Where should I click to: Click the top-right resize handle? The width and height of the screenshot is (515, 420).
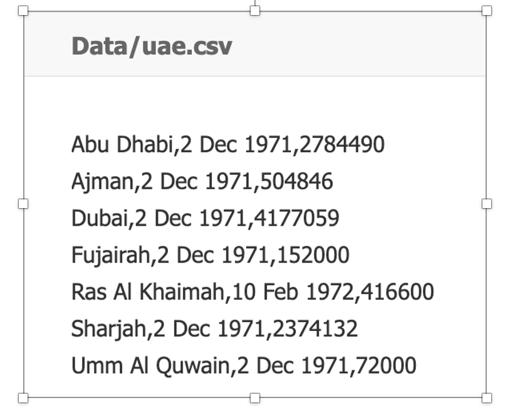(x=487, y=11)
